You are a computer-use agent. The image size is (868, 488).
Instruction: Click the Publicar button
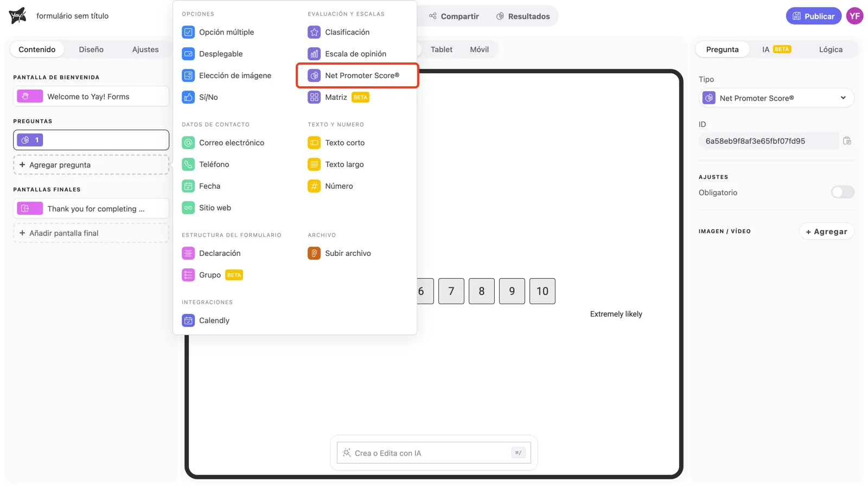coord(813,16)
